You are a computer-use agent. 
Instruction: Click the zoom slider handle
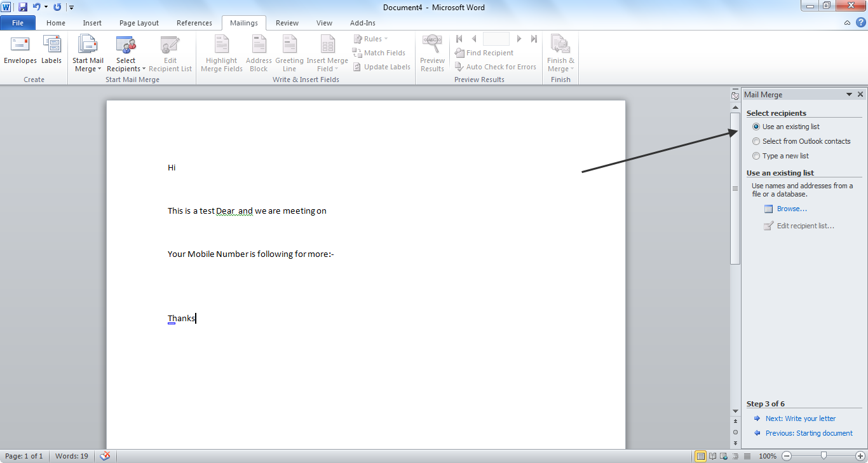[x=824, y=456]
